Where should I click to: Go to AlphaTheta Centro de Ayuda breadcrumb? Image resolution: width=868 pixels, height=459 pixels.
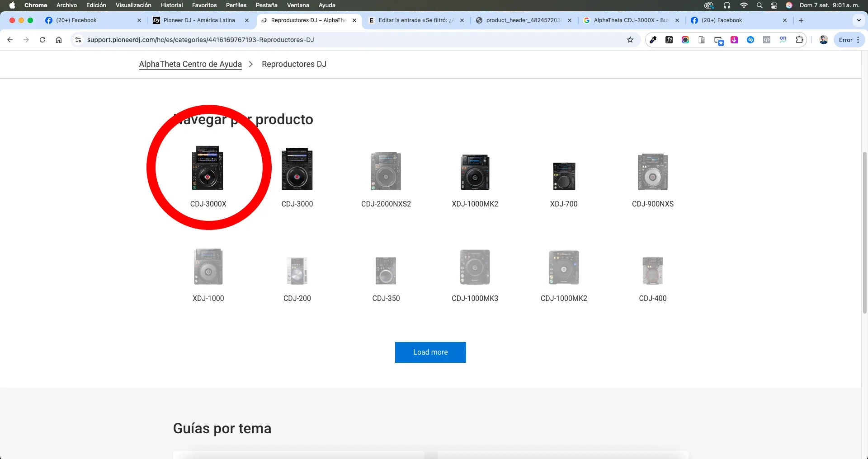click(x=190, y=64)
